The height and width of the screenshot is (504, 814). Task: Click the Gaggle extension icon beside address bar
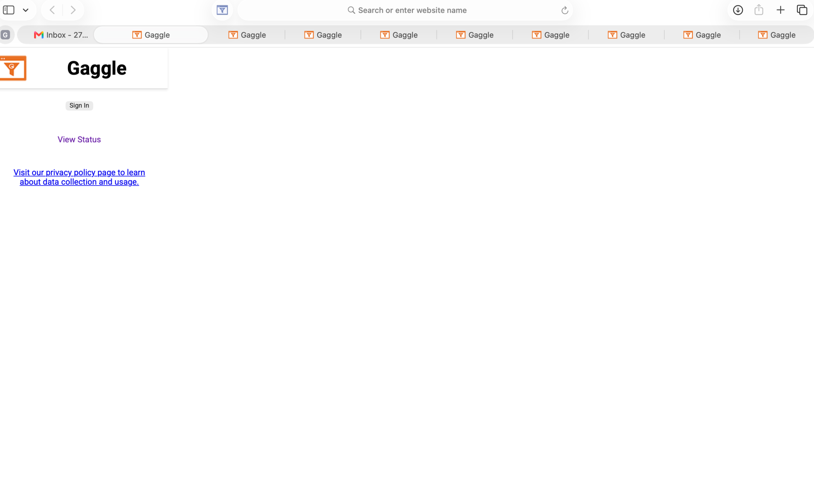click(x=222, y=10)
